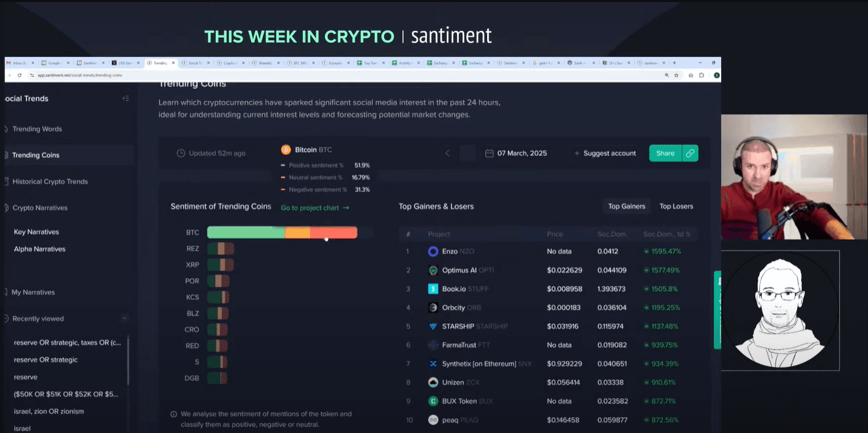Switch to the Top Losers view
Screen dimensions: 868x433
pos(676,206)
